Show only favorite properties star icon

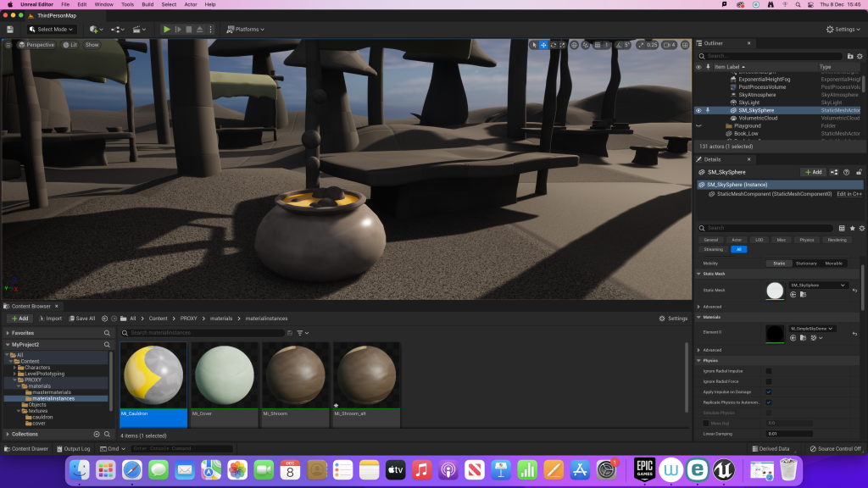(852, 228)
